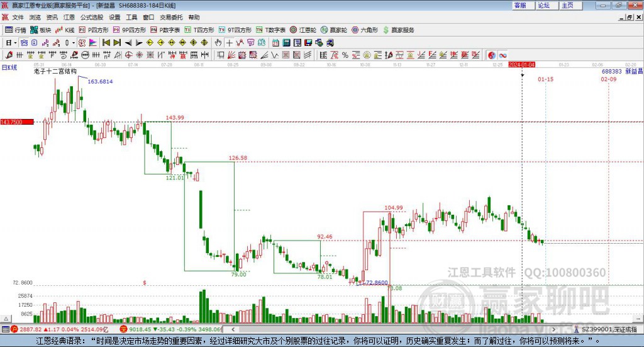The width and height of the screenshot is (644, 347).
Task: Open the 文件 menu
Action: point(18,17)
